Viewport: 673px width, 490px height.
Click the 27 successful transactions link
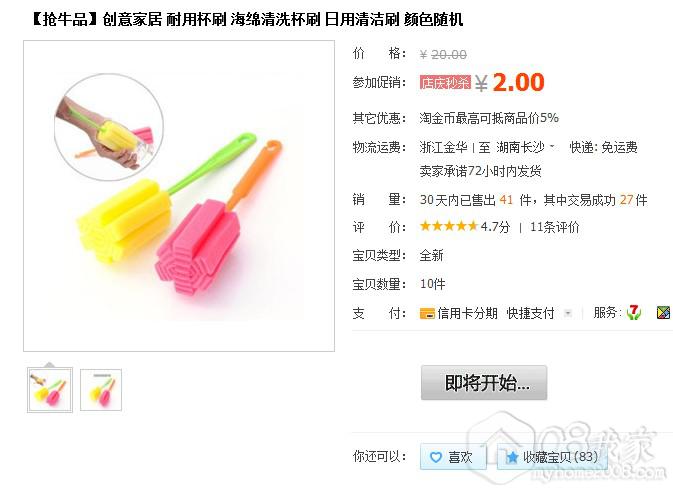pyautogui.click(x=626, y=200)
